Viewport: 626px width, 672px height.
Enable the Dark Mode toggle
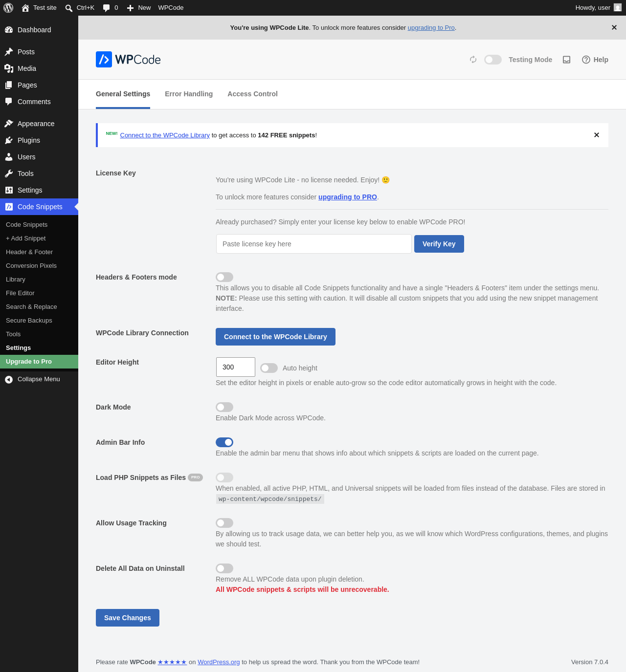point(224,407)
